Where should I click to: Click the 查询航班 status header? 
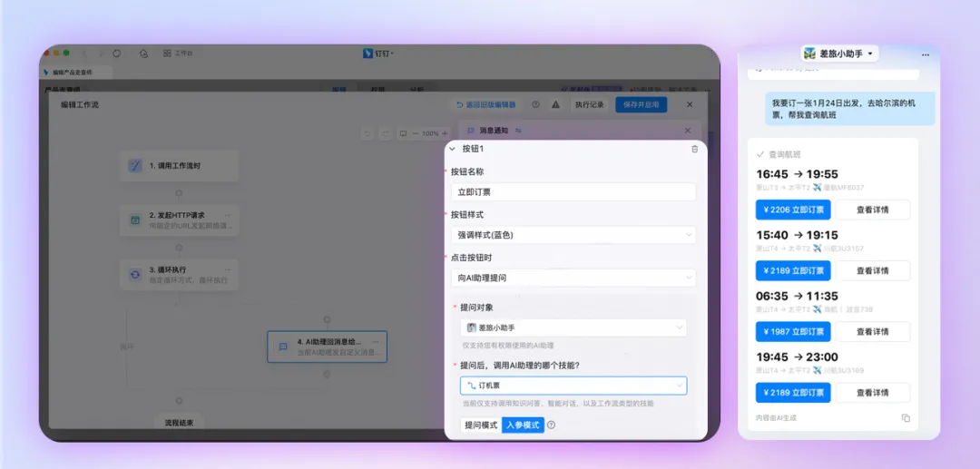tap(779, 154)
